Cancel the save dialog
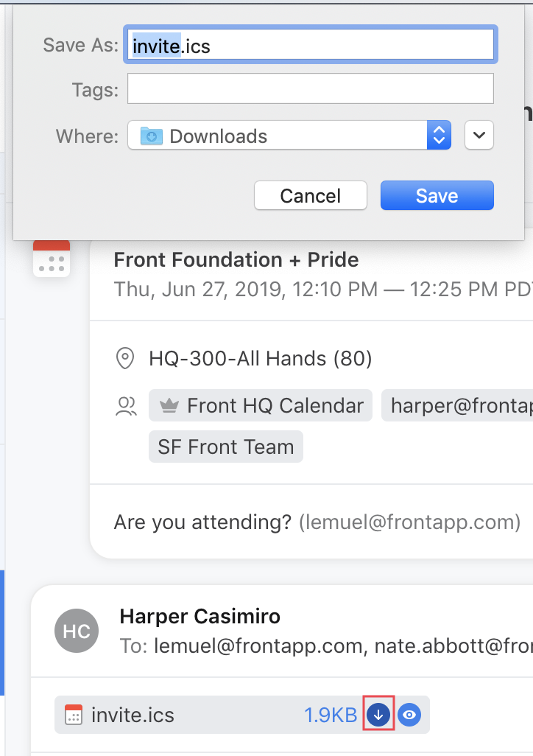The height and width of the screenshot is (756, 533). pyautogui.click(x=311, y=195)
